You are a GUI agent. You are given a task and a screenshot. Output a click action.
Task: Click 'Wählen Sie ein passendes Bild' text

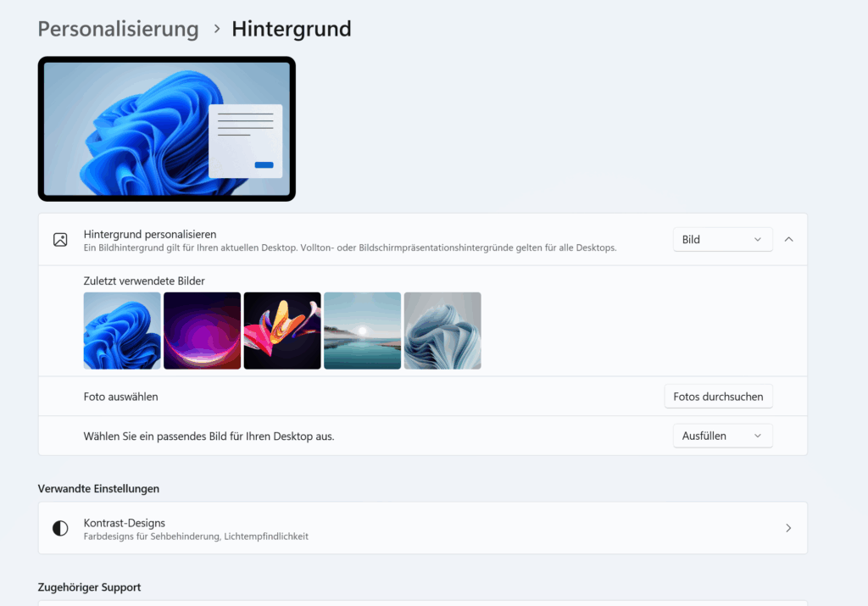coord(209,436)
